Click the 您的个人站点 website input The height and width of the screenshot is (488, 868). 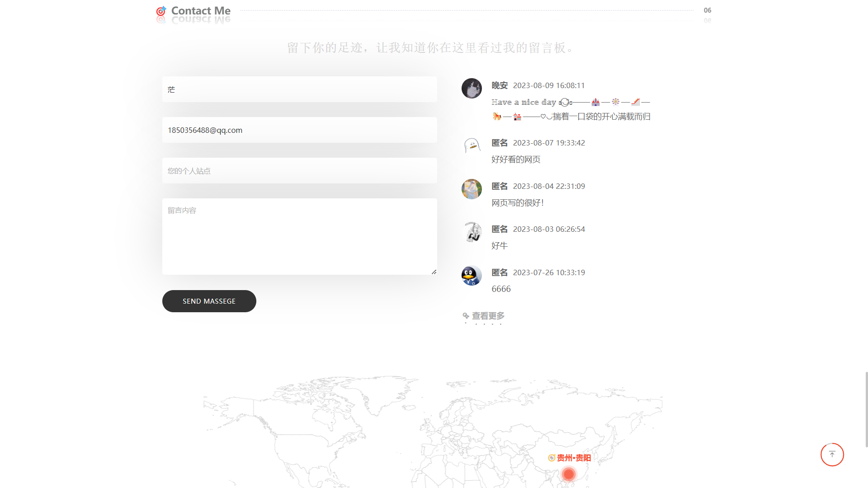(x=299, y=171)
